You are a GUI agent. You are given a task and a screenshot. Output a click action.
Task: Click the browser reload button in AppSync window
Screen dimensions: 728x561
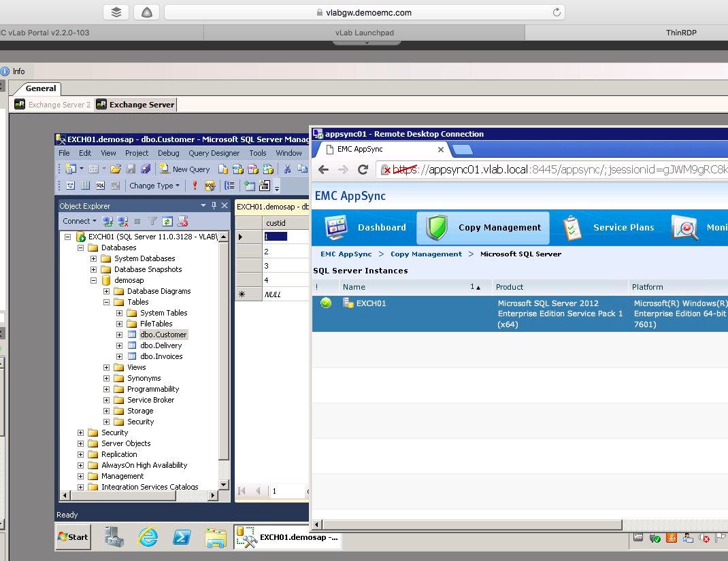point(363,170)
